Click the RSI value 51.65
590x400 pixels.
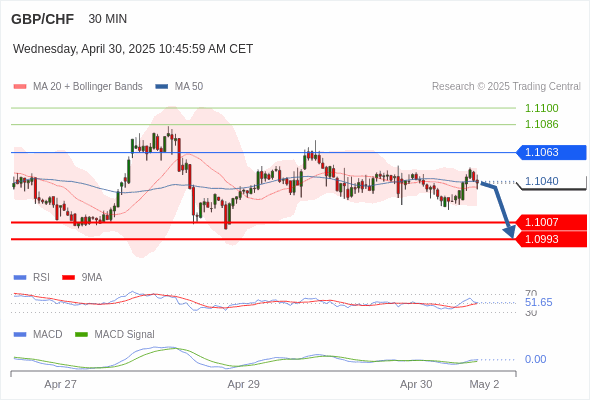click(538, 303)
